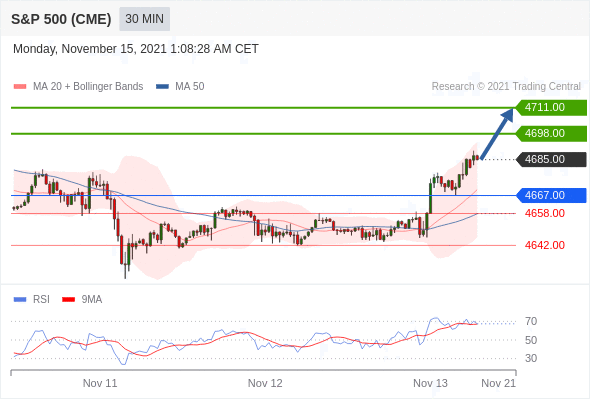Click the Nov 13 date axis marker
Viewport: 590px width, 400px height.
tap(430, 383)
